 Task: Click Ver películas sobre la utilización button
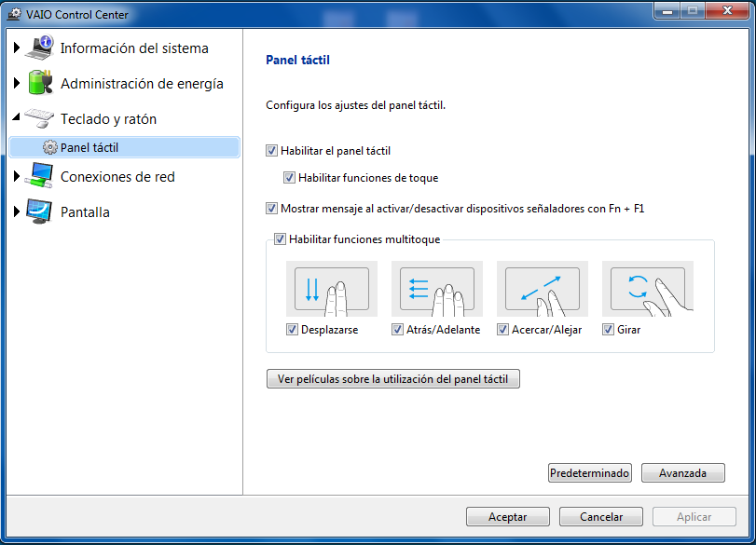(392, 379)
